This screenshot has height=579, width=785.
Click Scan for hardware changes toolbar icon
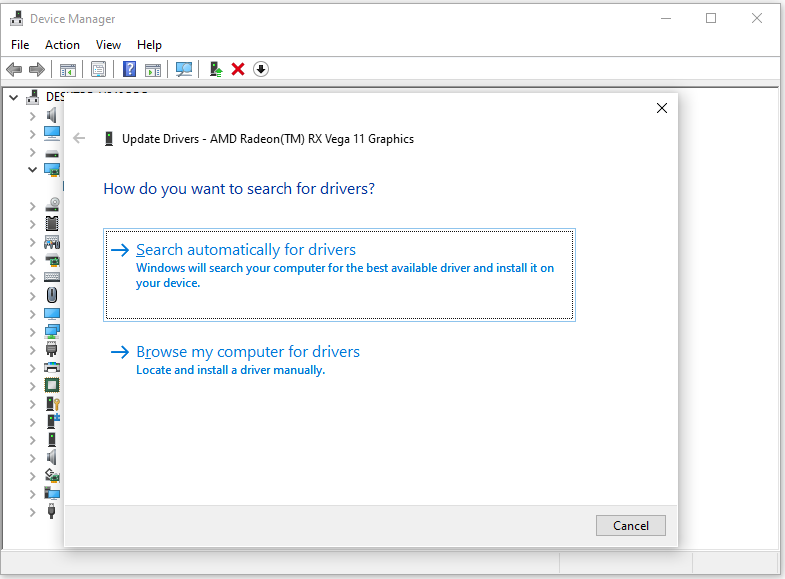(184, 69)
